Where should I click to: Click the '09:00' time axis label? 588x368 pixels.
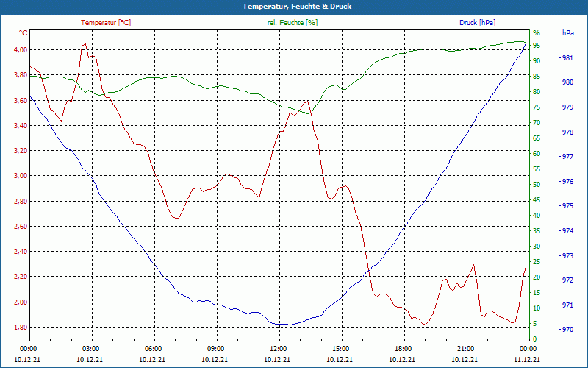click(x=215, y=348)
